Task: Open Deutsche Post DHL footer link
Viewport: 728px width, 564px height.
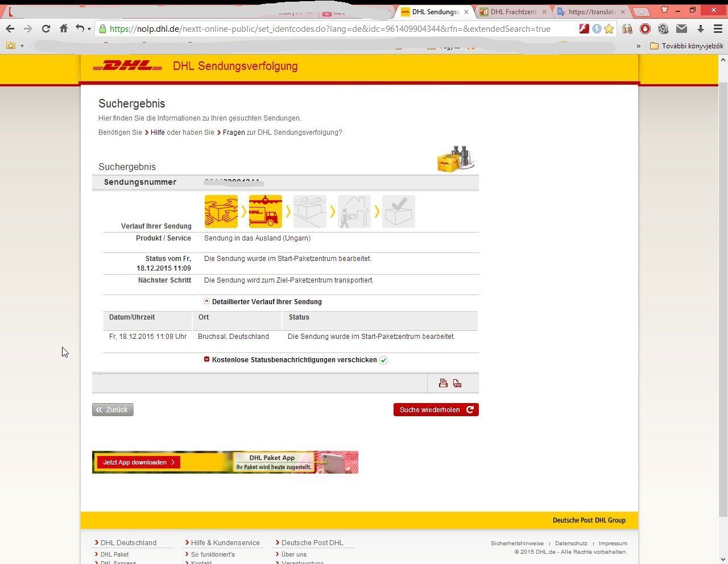Action: [312, 543]
